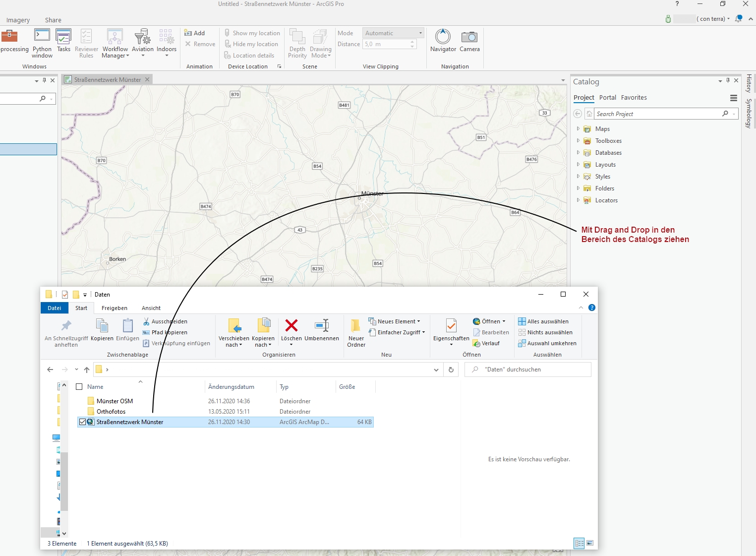Click Neuer Ordner in Explorer
Screen dimensions: 756x556
point(356,333)
